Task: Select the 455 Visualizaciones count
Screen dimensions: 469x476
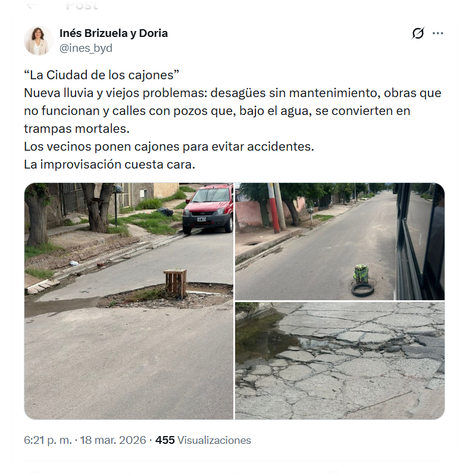Action: coord(203,440)
